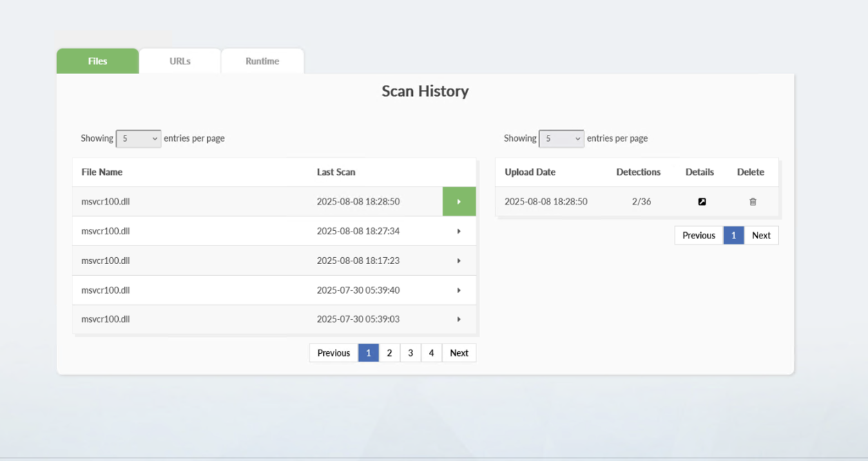The image size is (868, 461).
Task: Switch to the URLs tab
Action: point(180,61)
